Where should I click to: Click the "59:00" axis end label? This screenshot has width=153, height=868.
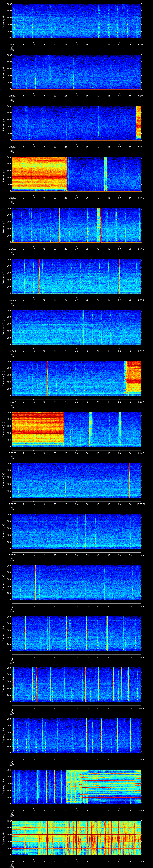pyautogui.click(x=141, y=453)
